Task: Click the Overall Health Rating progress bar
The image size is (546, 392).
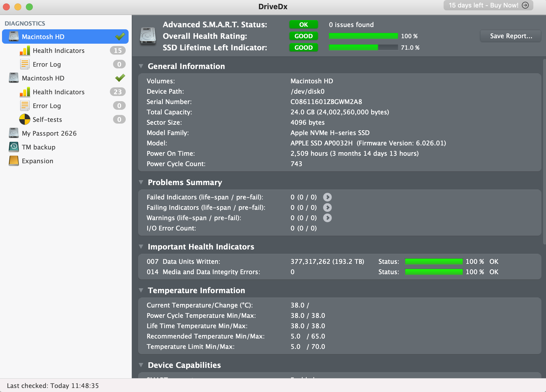Action: [x=363, y=36]
